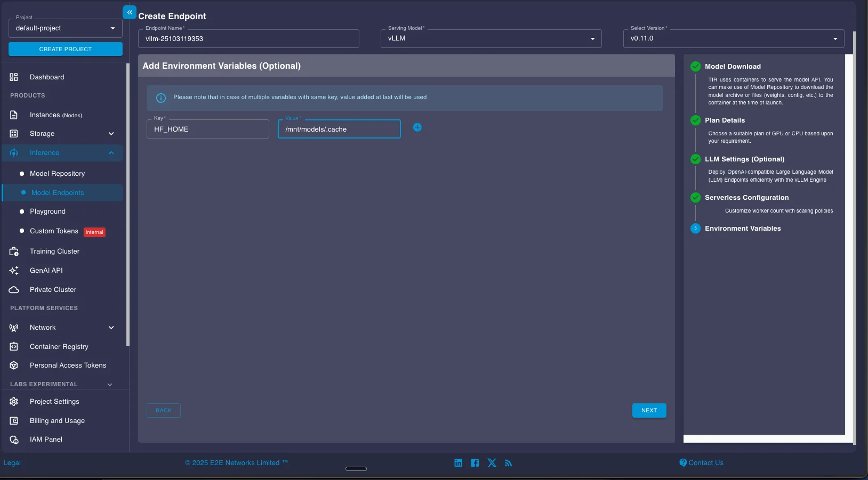Click the HF_HOME Key input field
Screen dimensions: 868x480
[x=207, y=129]
